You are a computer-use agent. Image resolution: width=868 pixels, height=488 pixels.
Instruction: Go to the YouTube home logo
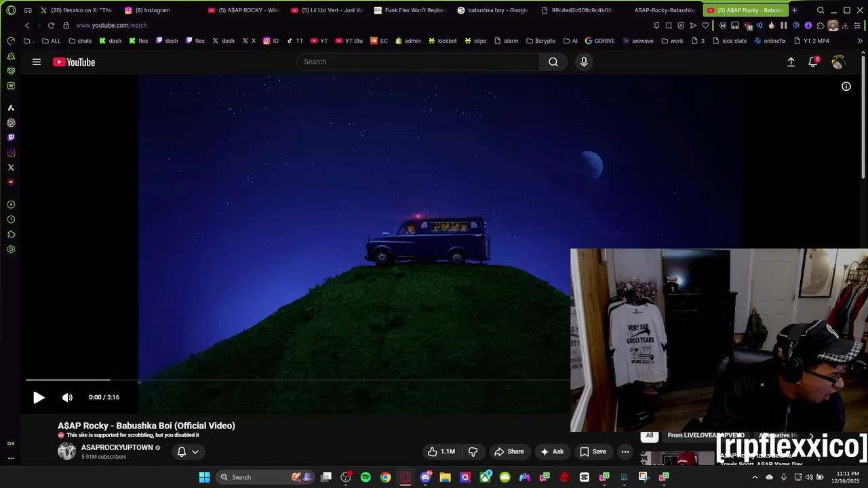(x=74, y=62)
